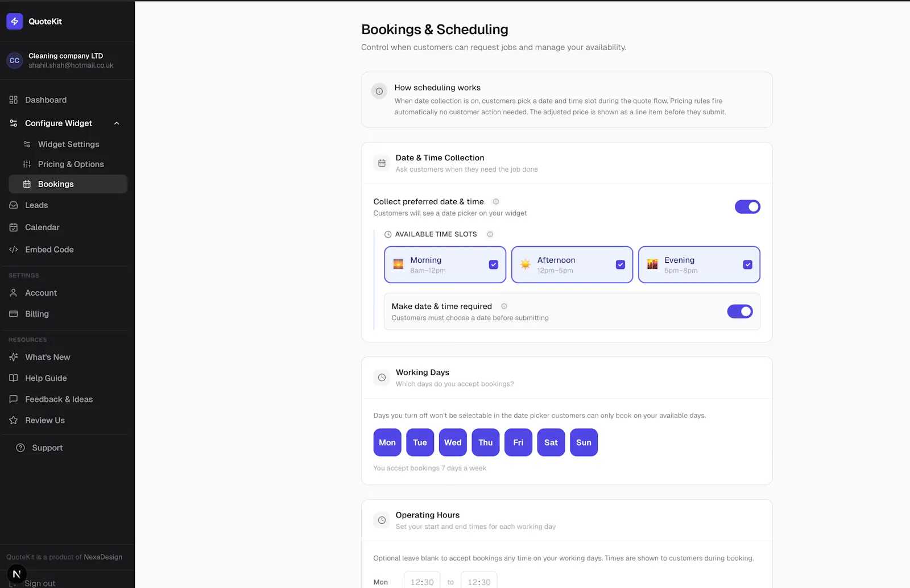Toggle the Wed working day button
The width and height of the screenshot is (910, 588).
tap(453, 442)
